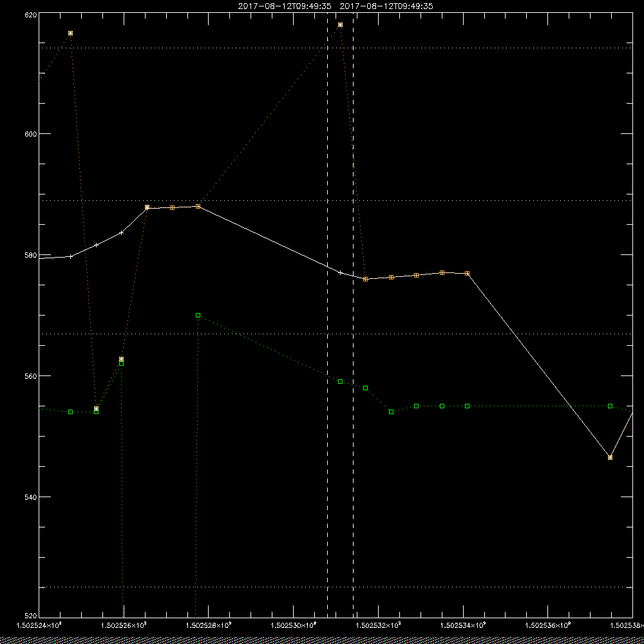Image resolution: width=644 pixels, height=644 pixels.
Task: Select the left dashed vertical line
Action: [327, 315]
